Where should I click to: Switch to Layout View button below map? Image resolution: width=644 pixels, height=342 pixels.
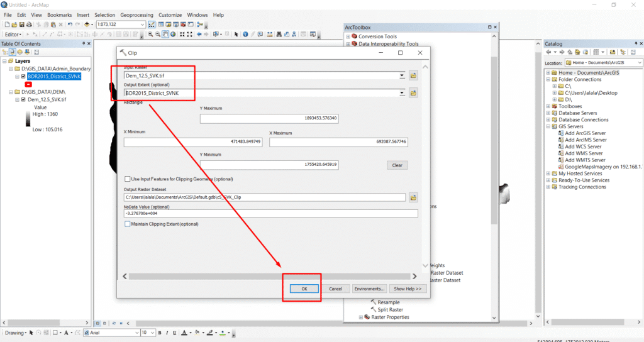(105, 324)
